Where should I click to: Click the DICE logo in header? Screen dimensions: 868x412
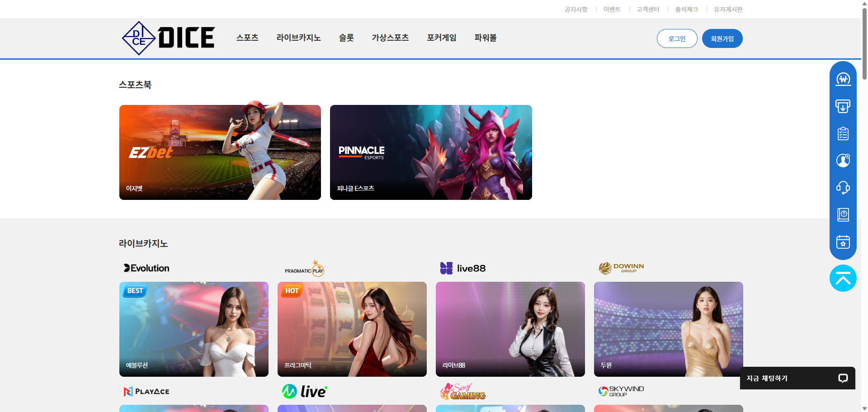click(x=168, y=38)
